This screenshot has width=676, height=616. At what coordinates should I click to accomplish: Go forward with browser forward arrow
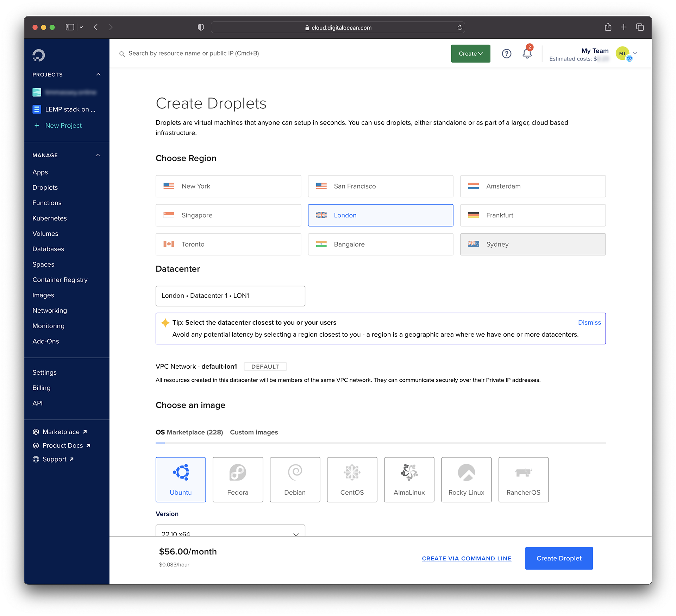coord(111,27)
